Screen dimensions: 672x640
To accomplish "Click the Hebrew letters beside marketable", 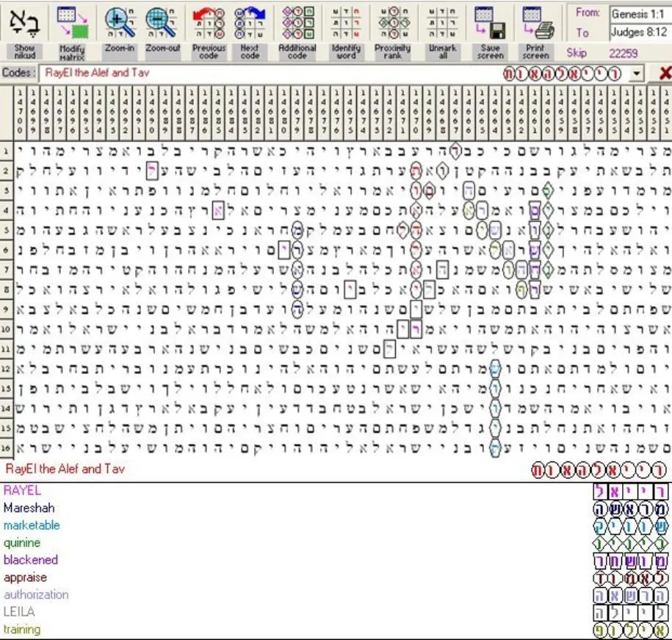I will [630, 526].
